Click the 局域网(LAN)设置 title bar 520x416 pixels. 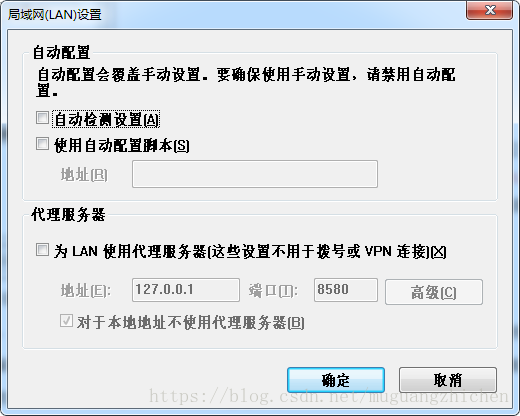coord(233,14)
